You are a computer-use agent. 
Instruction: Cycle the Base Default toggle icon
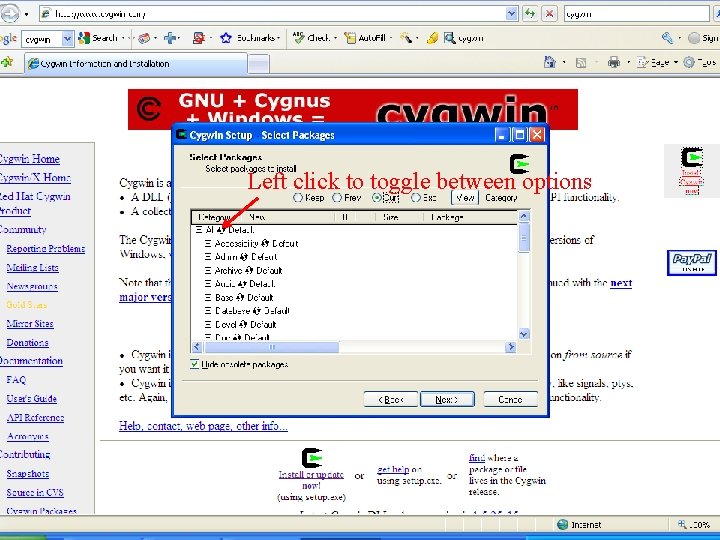(240, 298)
